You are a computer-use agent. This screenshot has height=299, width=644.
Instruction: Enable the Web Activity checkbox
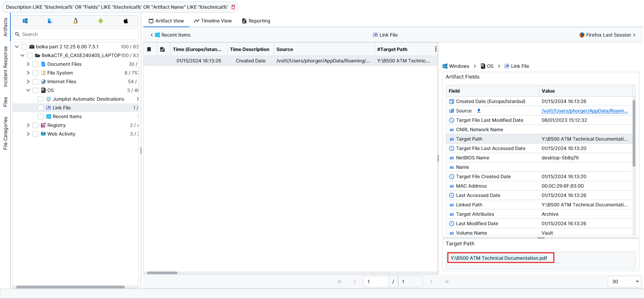click(35, 134)
